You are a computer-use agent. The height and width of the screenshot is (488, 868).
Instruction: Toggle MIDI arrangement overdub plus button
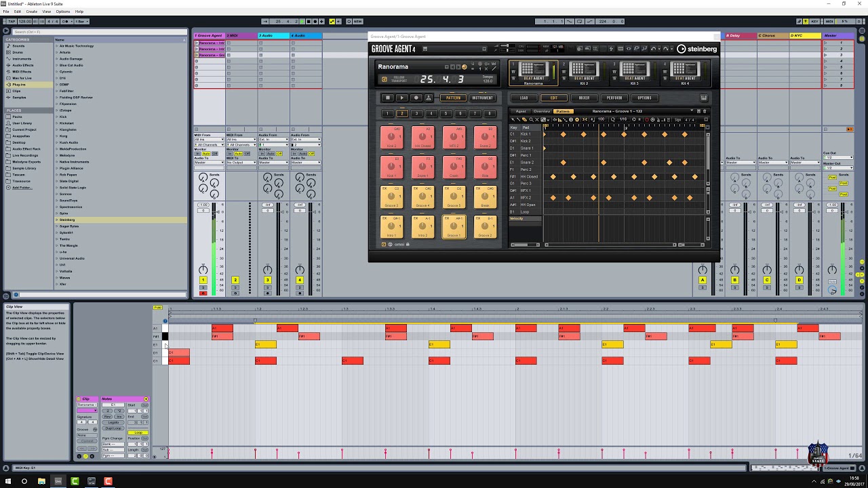[321, 22]
